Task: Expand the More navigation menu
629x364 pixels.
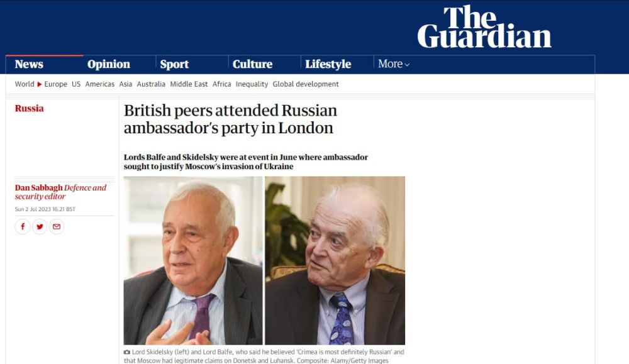Action: point(394,63)
